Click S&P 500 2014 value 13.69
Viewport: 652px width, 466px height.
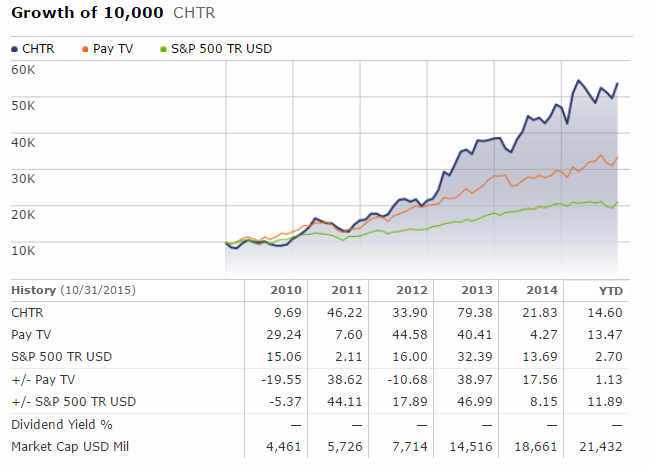click(x=540, y=357)
